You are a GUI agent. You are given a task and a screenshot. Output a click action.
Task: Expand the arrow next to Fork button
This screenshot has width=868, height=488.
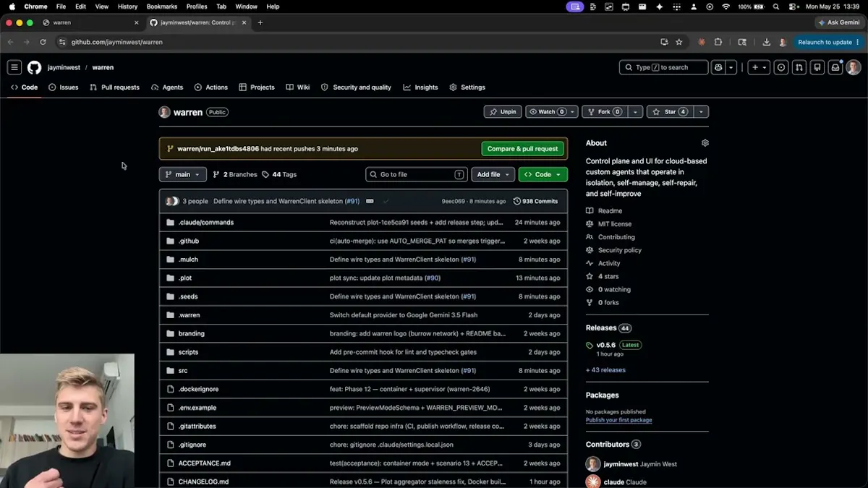(x=635, y=112)
